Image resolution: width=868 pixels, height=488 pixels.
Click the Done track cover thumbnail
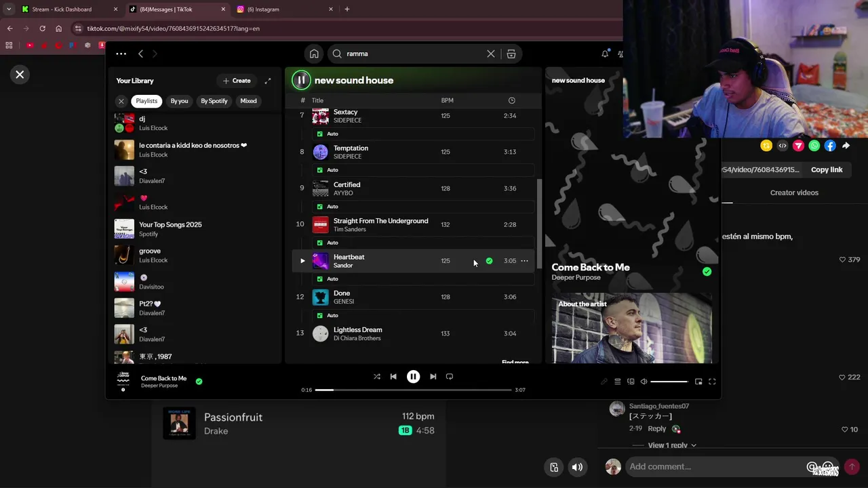pos(320,297)
